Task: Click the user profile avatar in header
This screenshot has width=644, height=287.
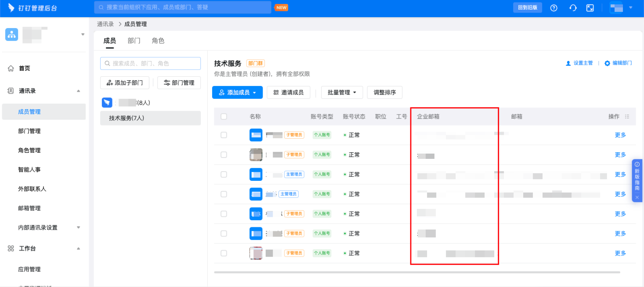Action: point(616,8)
